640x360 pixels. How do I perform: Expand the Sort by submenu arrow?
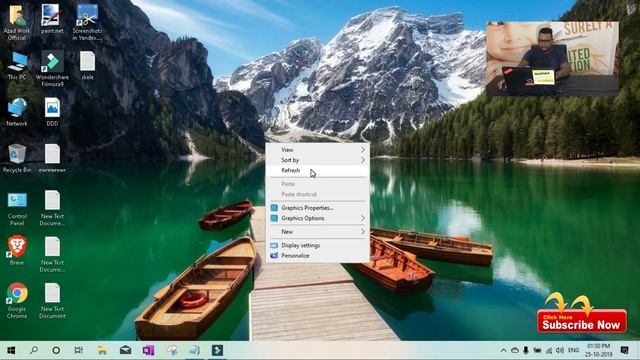click(x=362, y=160)
